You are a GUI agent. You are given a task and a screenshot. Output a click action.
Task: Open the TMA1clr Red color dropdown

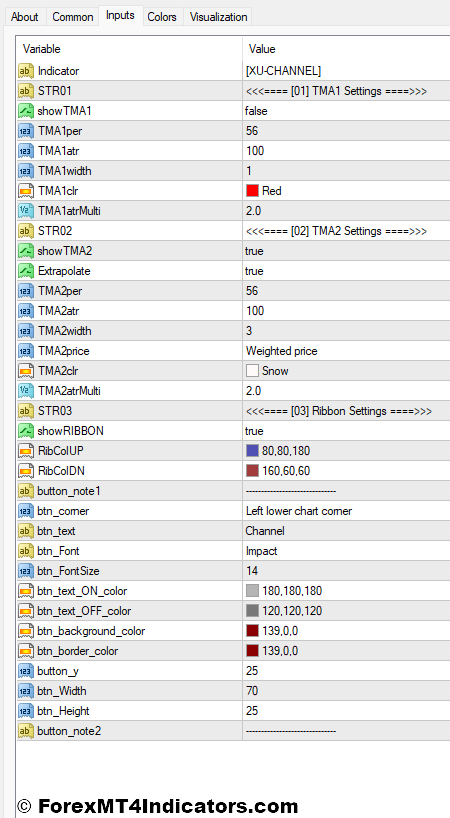coord(346,191)
